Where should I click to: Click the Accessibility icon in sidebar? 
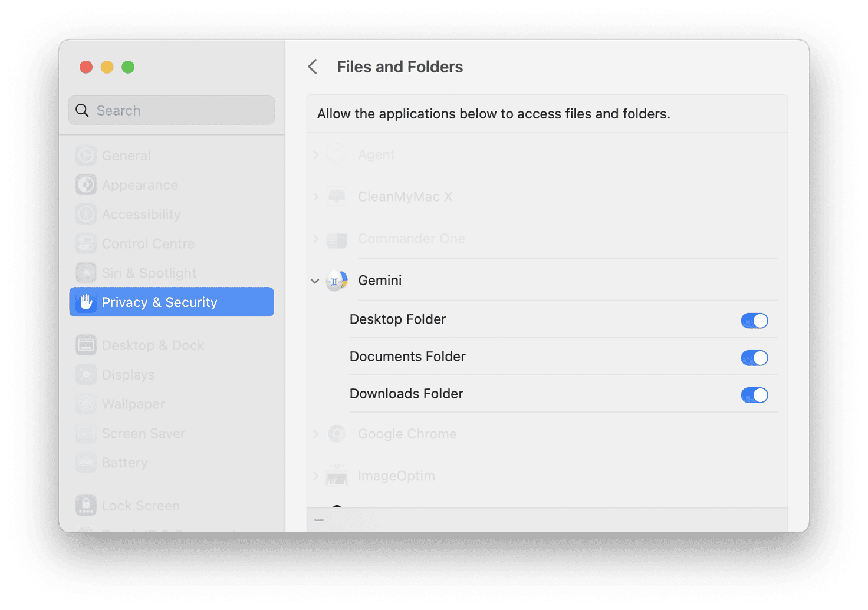click(86, 214)
